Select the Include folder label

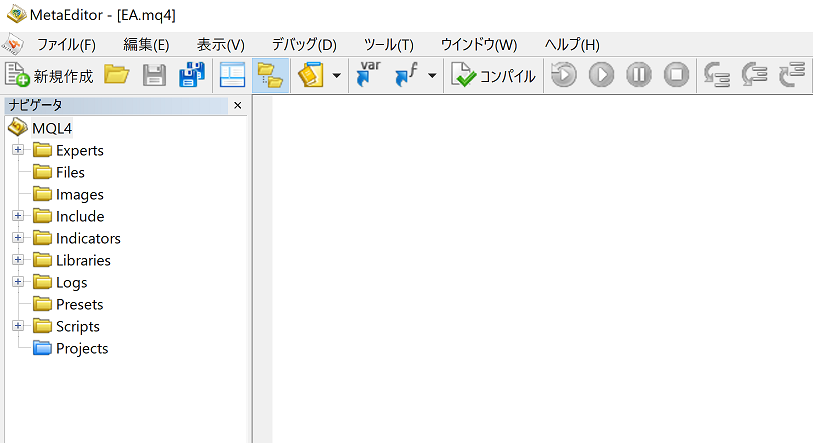click(x=80, y=216)
